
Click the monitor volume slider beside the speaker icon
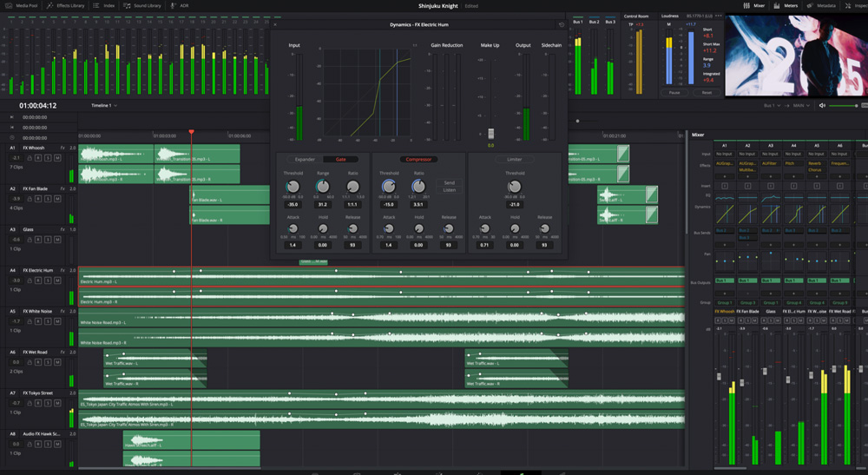843,105
